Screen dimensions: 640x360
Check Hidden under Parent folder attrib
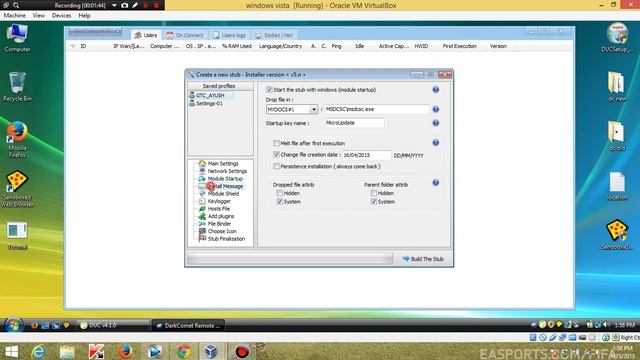click(373, 193)
